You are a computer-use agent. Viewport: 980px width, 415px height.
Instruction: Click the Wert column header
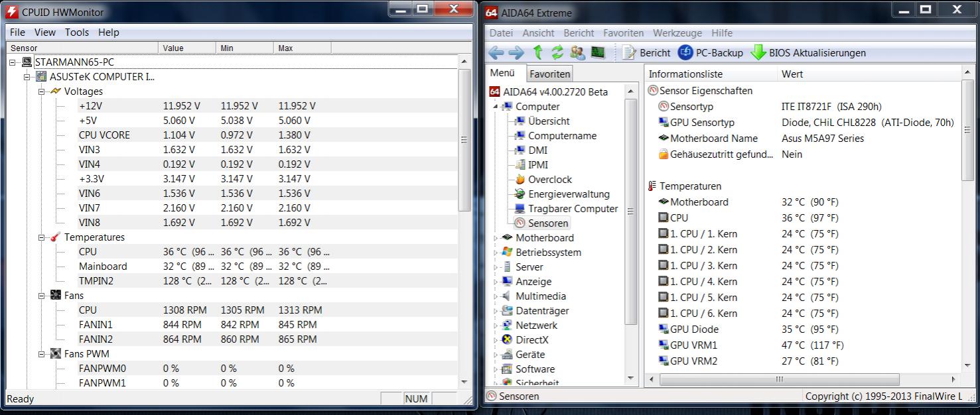point(869,74)
